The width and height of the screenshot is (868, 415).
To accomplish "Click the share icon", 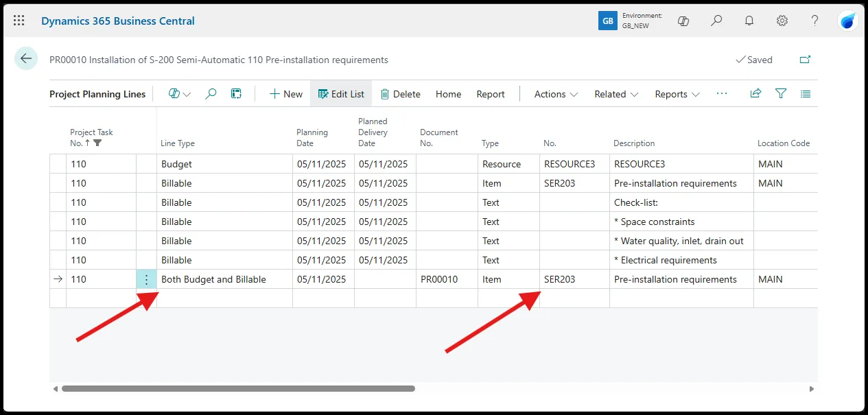I will pos(755,94).
